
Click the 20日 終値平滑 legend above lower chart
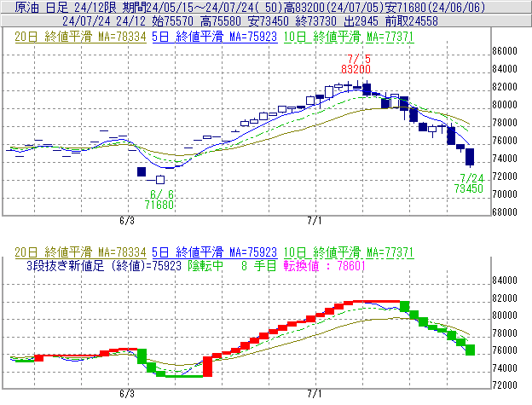[80, 252]
